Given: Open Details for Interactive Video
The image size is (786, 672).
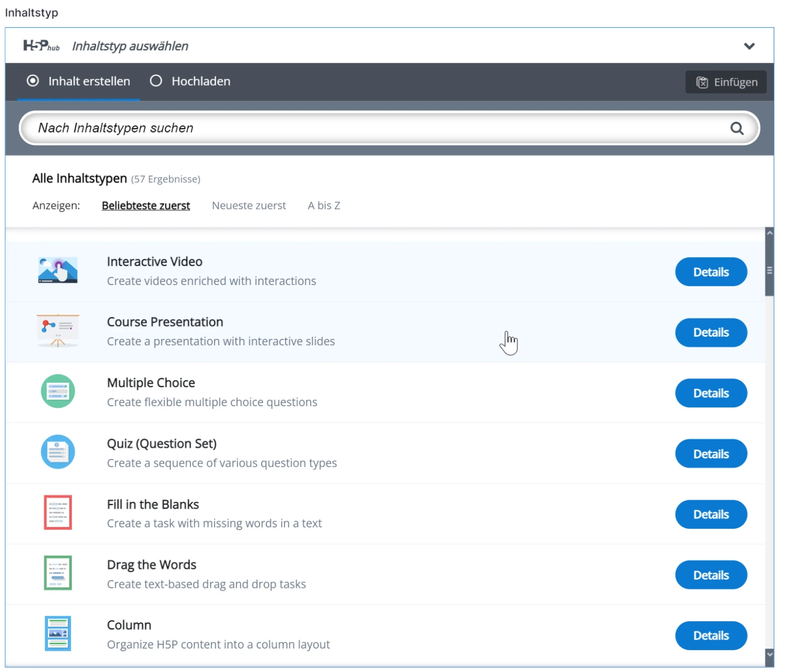Looking at the screenshot, I should click(x=711, y=272).
